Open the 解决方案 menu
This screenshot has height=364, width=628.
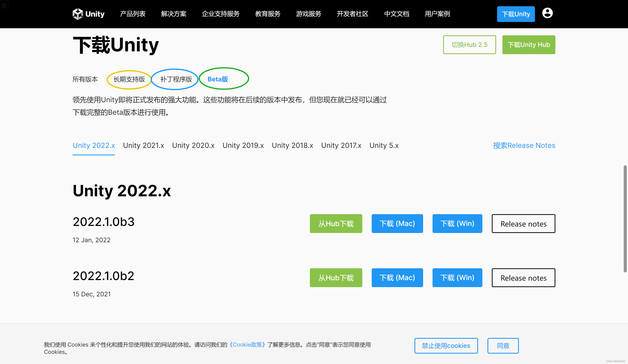pos(173,14)
